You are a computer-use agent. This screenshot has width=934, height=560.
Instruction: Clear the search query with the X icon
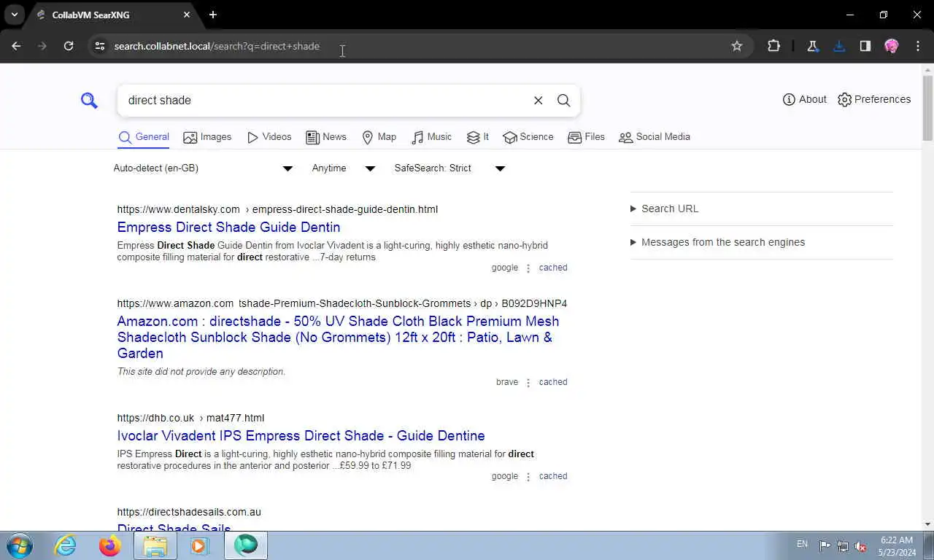pyautogui.click(x=539, y=101)
